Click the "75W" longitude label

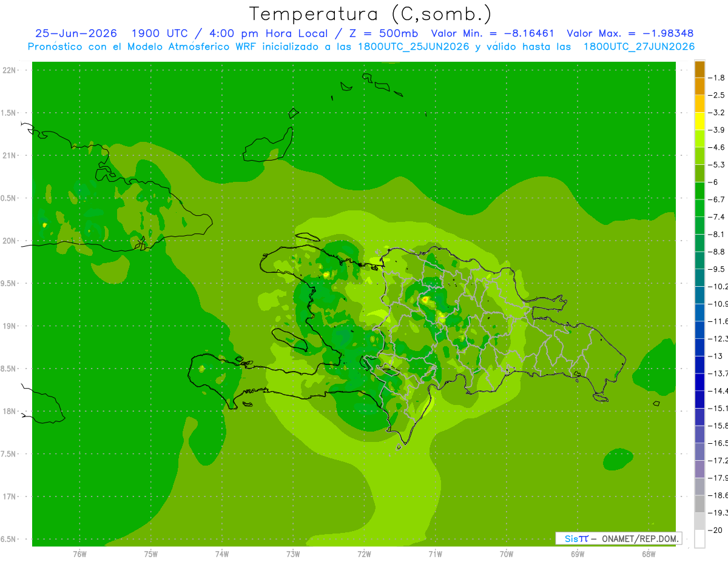pyautogui.click(x=151, y=554)
